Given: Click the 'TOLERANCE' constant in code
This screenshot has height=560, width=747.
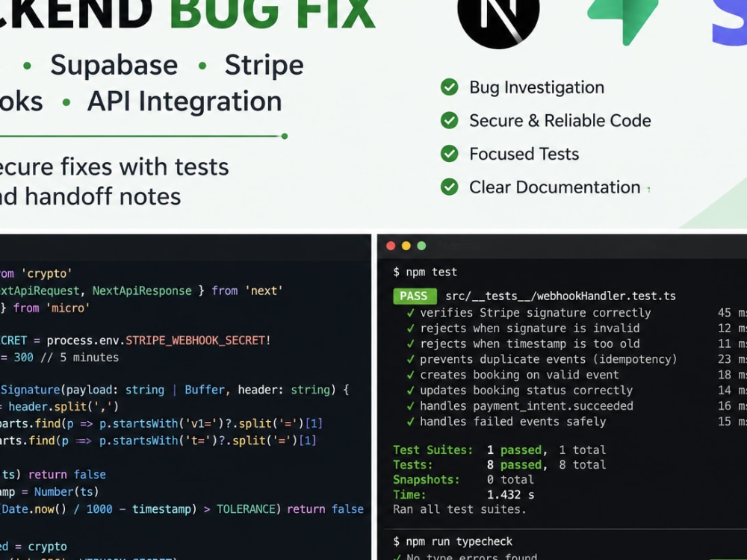Looking at the screenshot, I should [x=247, y=509].
